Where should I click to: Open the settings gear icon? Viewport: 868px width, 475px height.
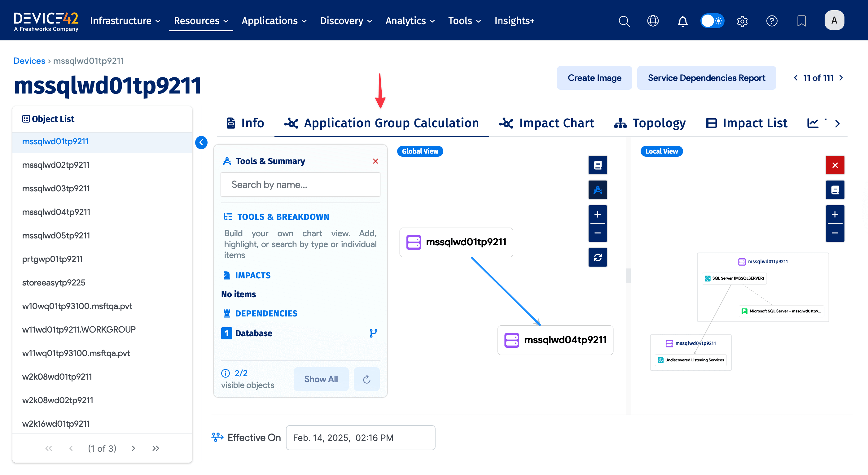click(x=742, y=21)
